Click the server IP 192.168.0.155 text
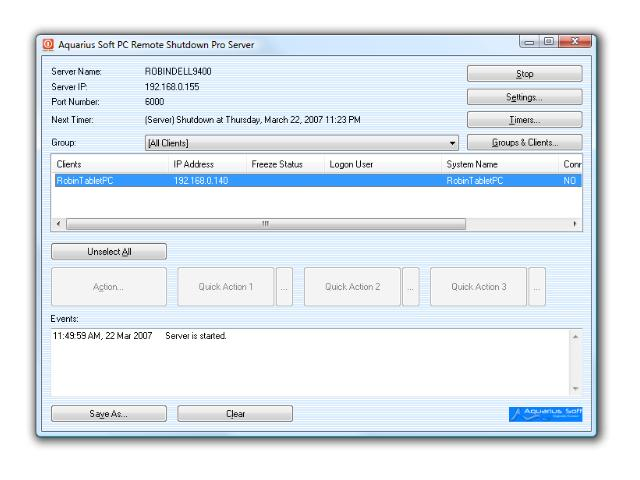Screen dimensions: 640x480 pos(172,87)
